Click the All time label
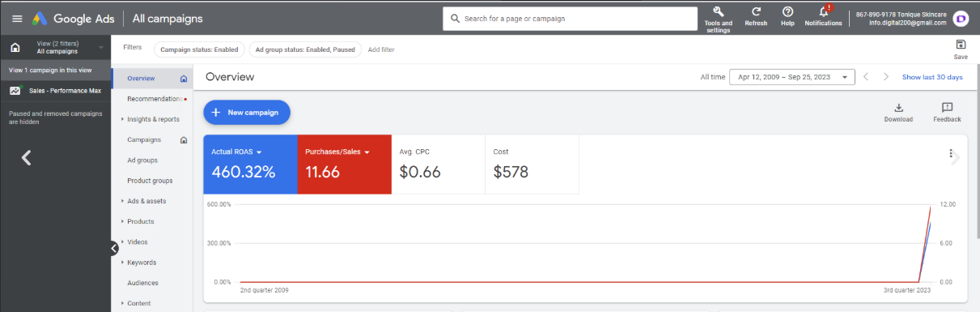 click(x=713, y=77)
